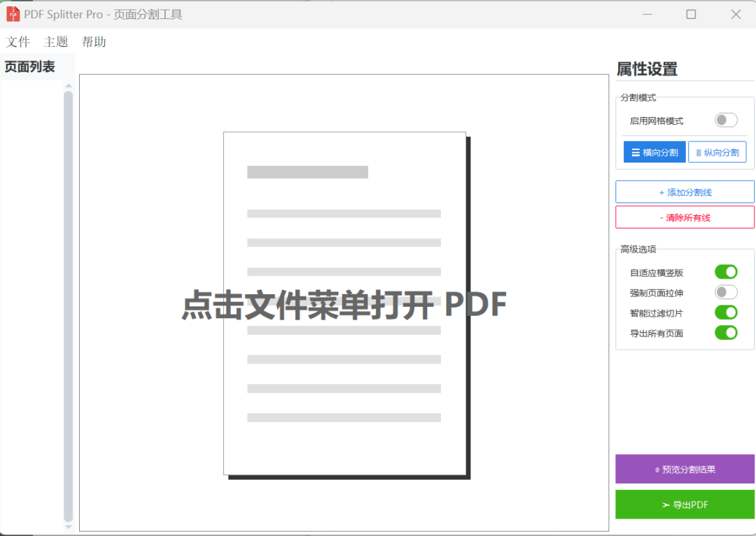The image size is (756, 536).
Task: Turn off 智能过滤切片
Action: [726, 312]
